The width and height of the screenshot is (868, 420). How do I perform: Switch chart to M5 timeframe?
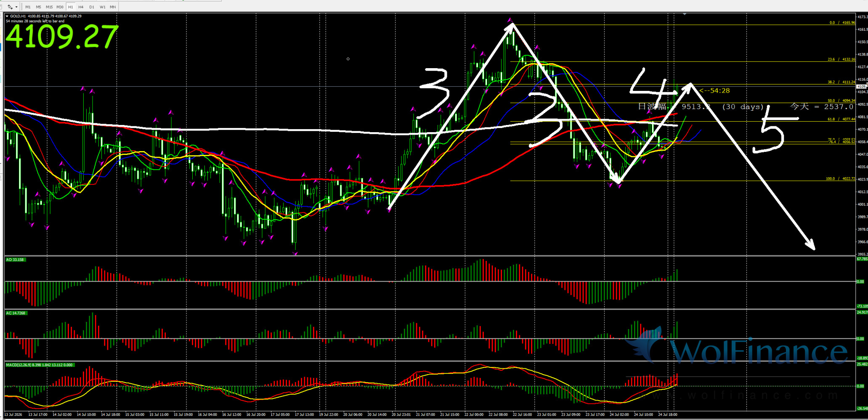(38, 7)
